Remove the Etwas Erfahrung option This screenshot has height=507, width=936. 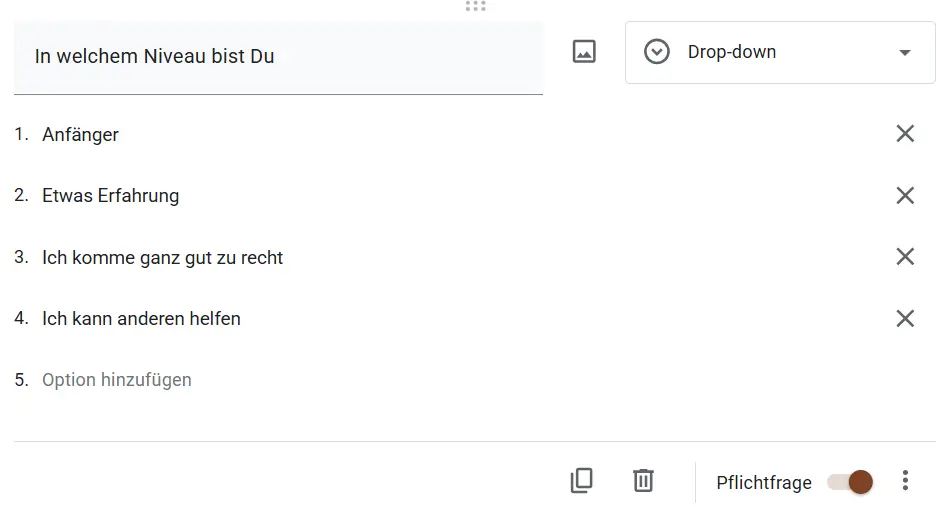click(x=905, y=195)
